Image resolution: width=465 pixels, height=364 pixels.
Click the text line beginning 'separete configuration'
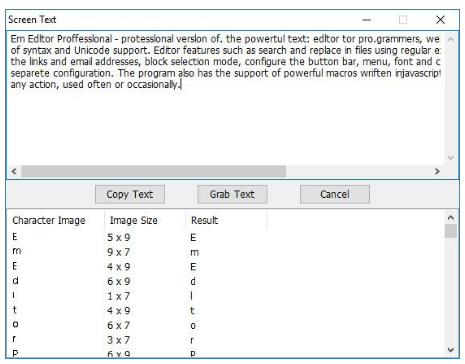point(225,73)
